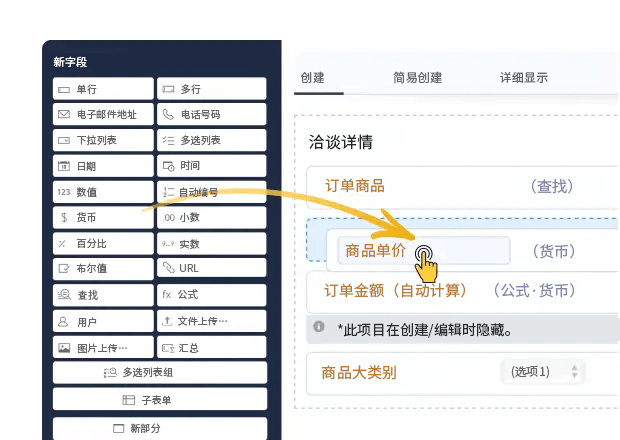
Task: Select the 商品单价 field label
Action: pos(375,250)
